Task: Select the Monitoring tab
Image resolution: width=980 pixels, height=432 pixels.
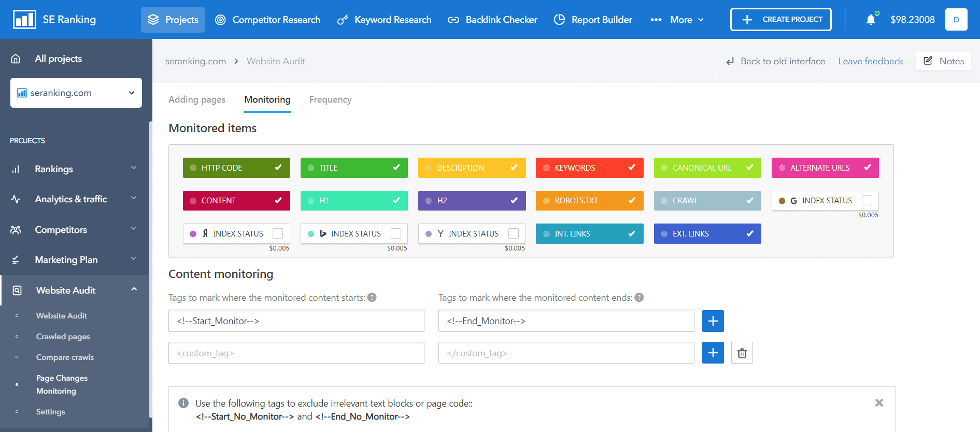Action: coord(267,100)
